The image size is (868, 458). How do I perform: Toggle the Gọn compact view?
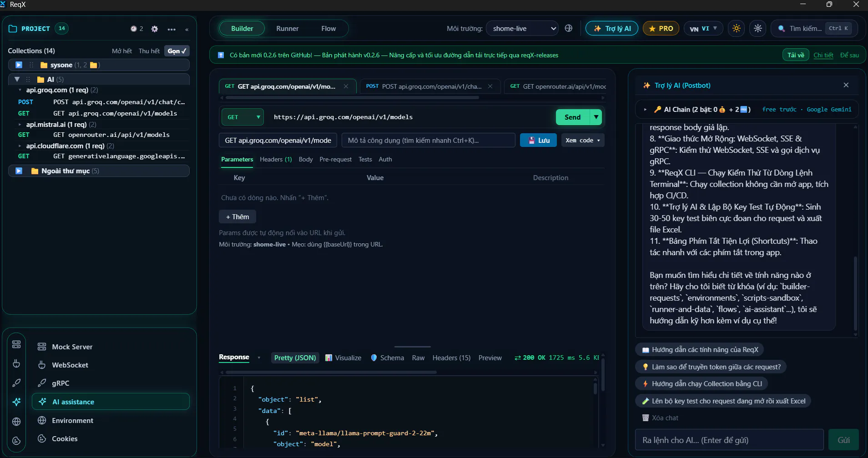coord(177,51)
